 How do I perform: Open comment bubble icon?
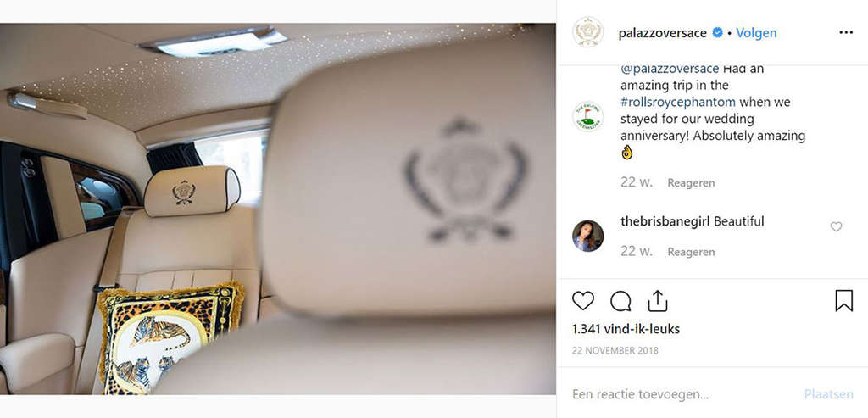620,301
